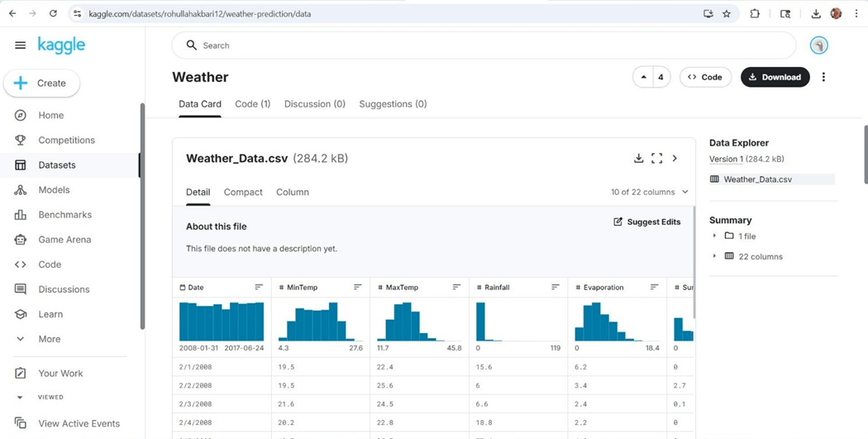Screen dimensions: 868x439
Task: Select the Compact view tab
Action: coord(243,192)
